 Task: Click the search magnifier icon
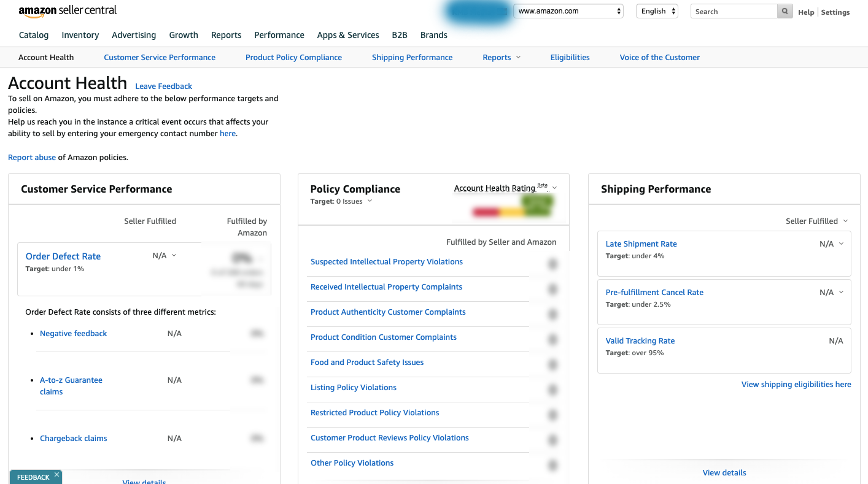[x=785, y=12]
